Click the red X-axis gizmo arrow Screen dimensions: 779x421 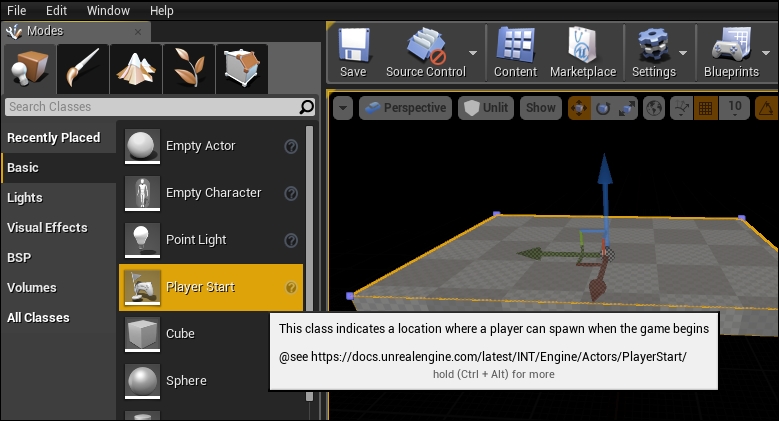[598, 279]
